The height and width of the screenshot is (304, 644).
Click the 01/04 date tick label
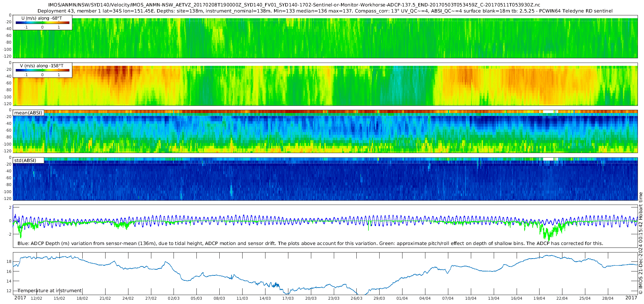(402, 298)
